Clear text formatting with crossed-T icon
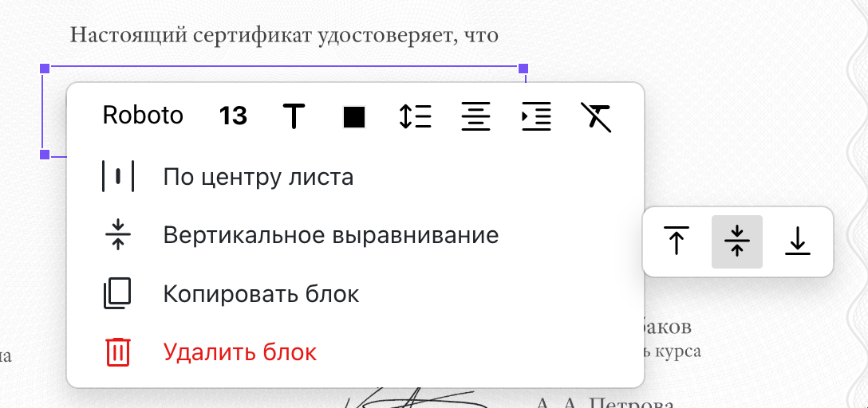Screen dimensions: 868x408 (596, 116)
